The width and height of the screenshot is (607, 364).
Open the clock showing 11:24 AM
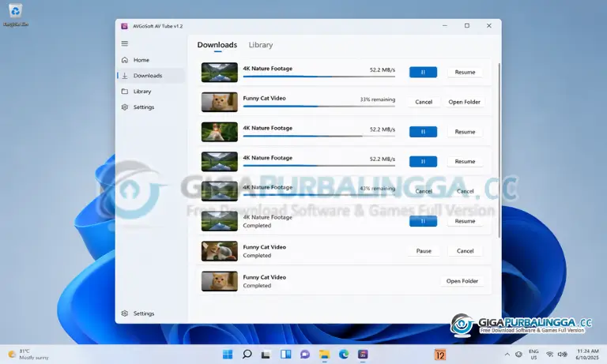point(587,355)
